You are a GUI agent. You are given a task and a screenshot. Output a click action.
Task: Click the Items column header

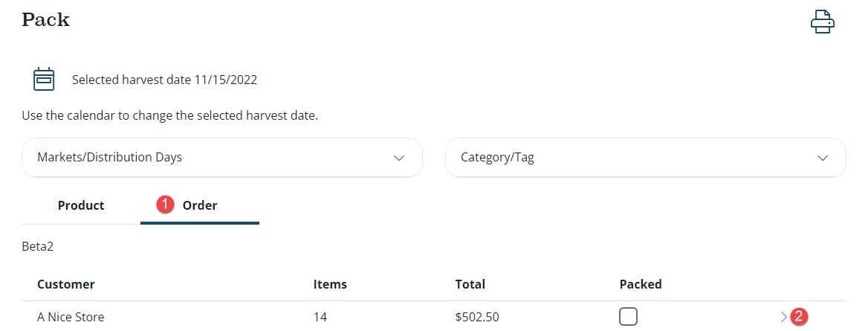(x=330, y=284)
